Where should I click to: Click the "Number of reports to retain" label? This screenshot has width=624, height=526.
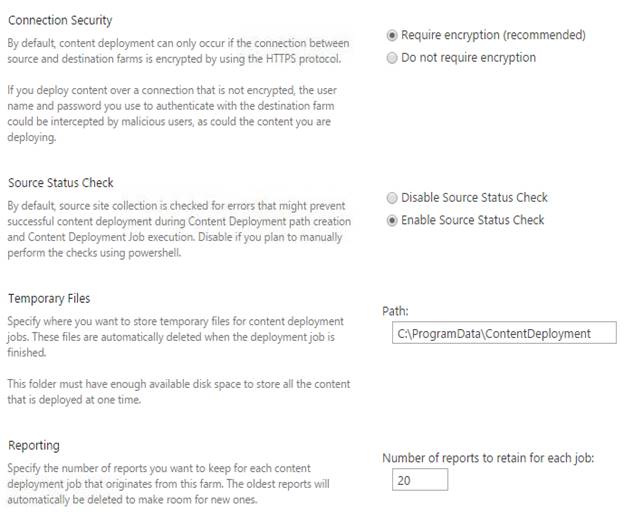coord(488,458)
